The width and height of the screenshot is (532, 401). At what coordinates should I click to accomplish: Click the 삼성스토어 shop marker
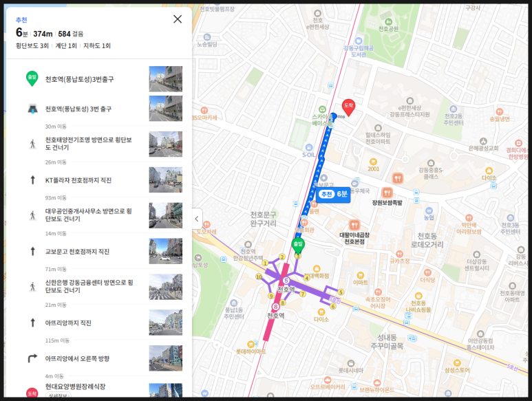coord(457,363)
